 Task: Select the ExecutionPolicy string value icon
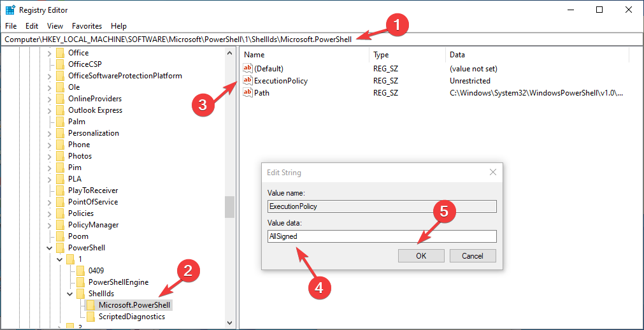coord(248,81)
